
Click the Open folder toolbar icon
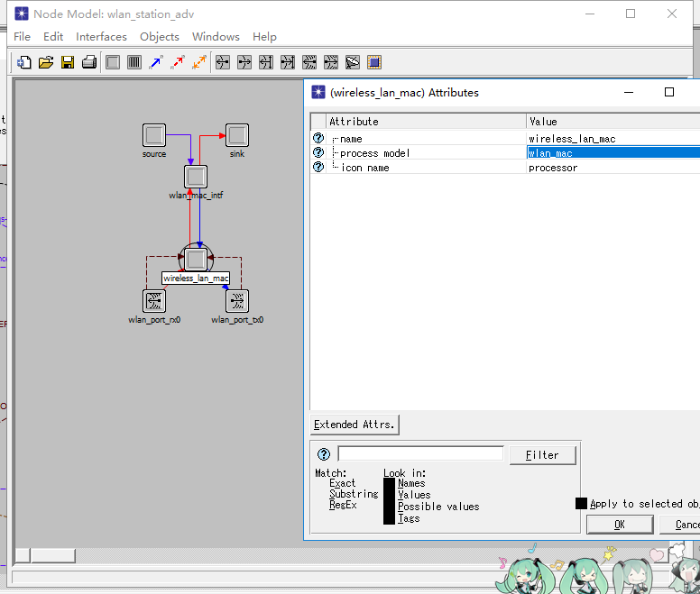point(46,62)
